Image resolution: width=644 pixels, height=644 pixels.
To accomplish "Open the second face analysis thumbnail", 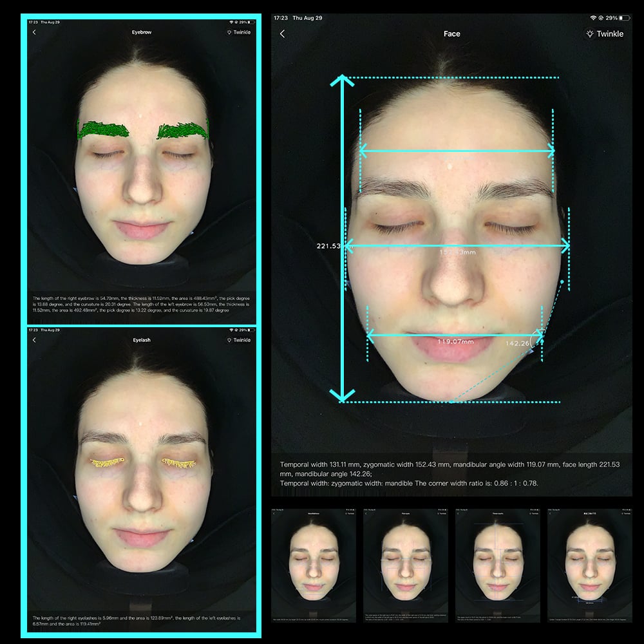I will pos(405,565).
